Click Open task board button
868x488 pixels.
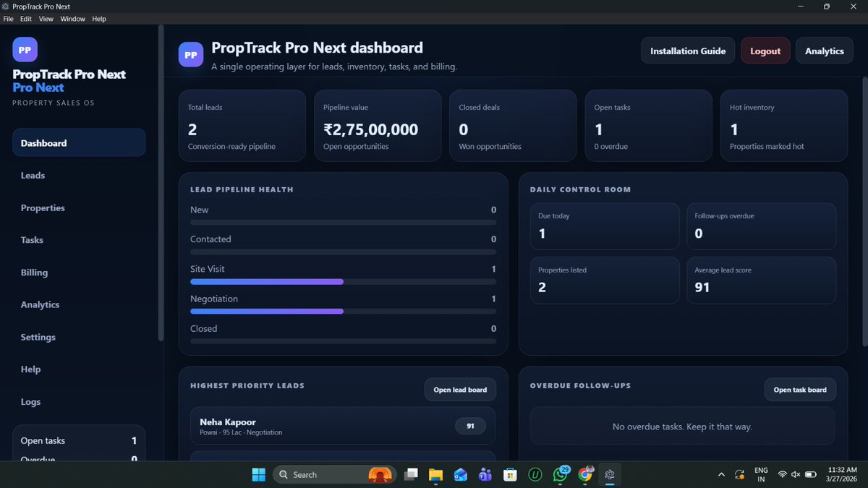tap(800, 390)
